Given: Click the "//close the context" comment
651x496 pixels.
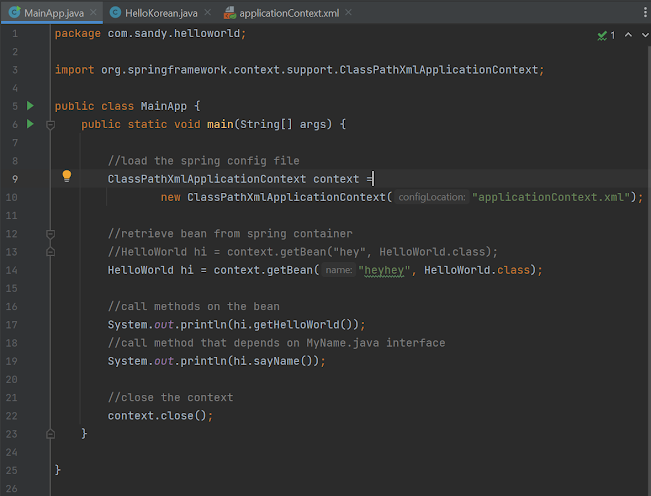Looking at the screenshot, I should tap(170, 398).
